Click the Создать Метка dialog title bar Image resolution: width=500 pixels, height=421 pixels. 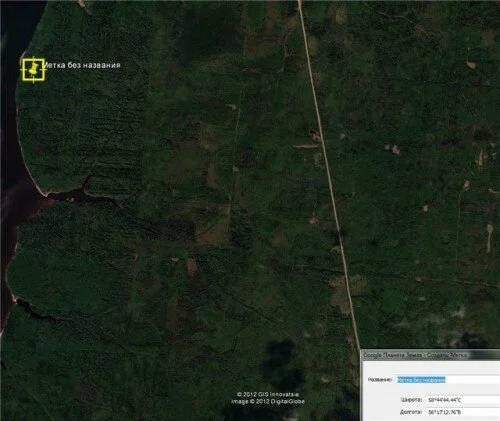pyautogui.click(x=430, y=355)
